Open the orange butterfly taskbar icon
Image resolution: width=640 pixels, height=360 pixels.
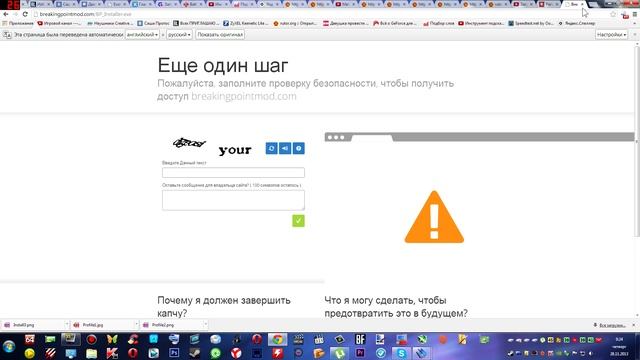[x=112, y=339]
